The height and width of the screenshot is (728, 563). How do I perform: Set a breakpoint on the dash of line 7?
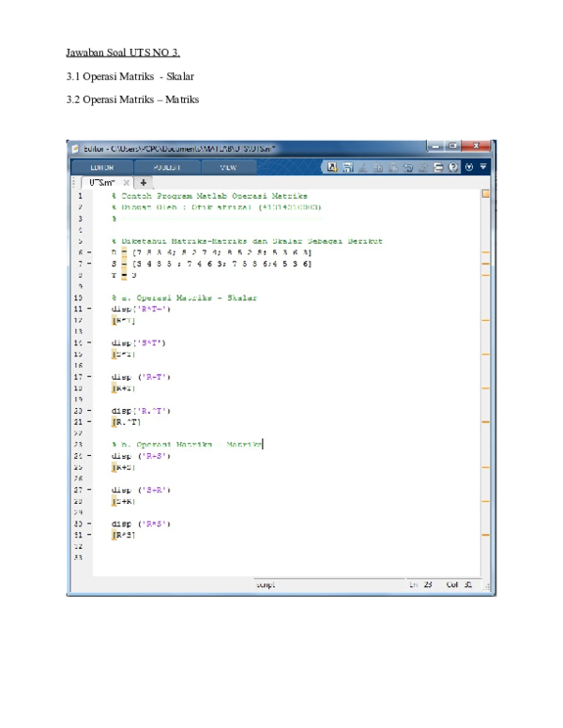89,264
